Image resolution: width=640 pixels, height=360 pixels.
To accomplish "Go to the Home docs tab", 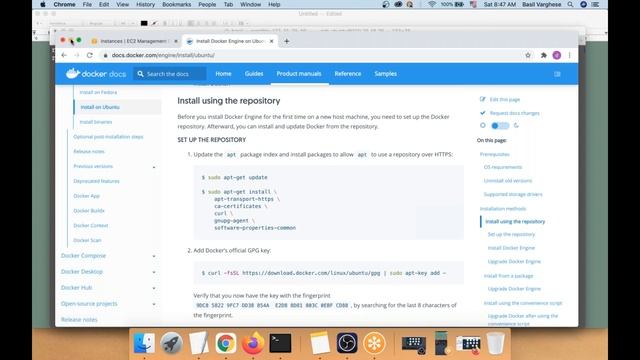I will [x=223, y=74].
